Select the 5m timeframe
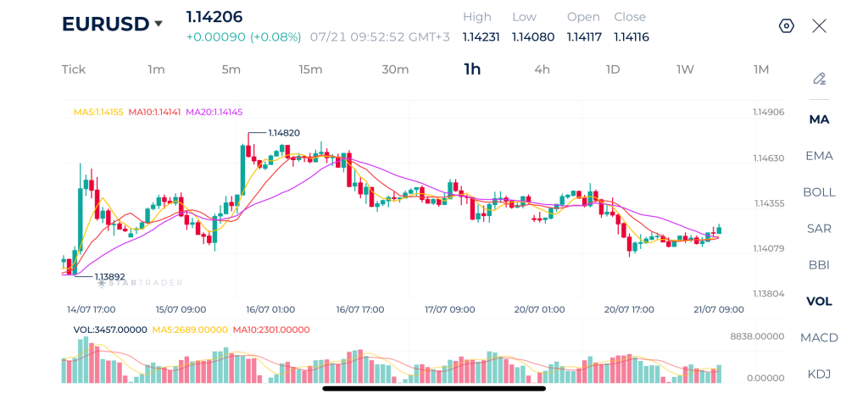The image size is (868, 399). coord(231,69)
